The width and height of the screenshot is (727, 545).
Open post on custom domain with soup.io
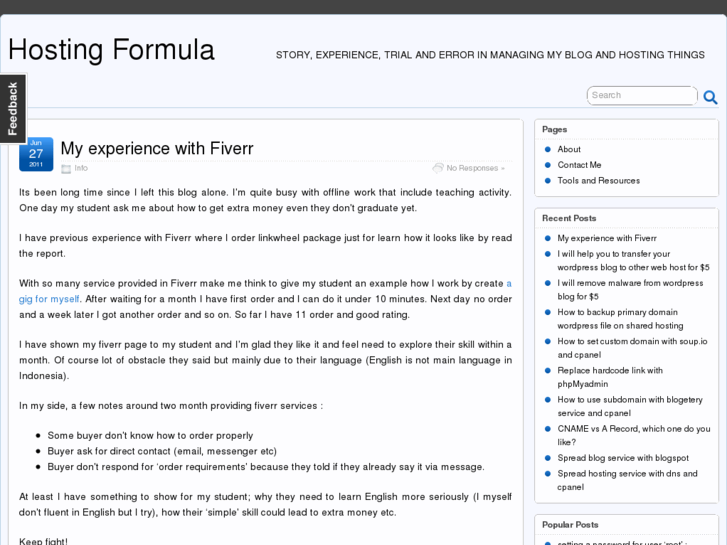(x=632, y=348)
